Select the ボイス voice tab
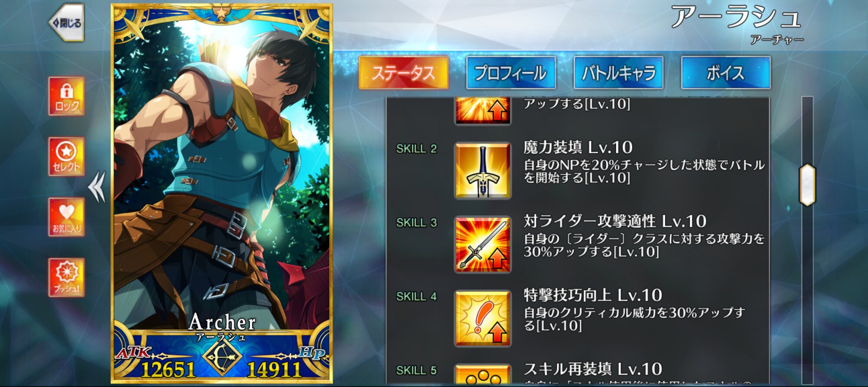The image size is (868, 387). 726,73
